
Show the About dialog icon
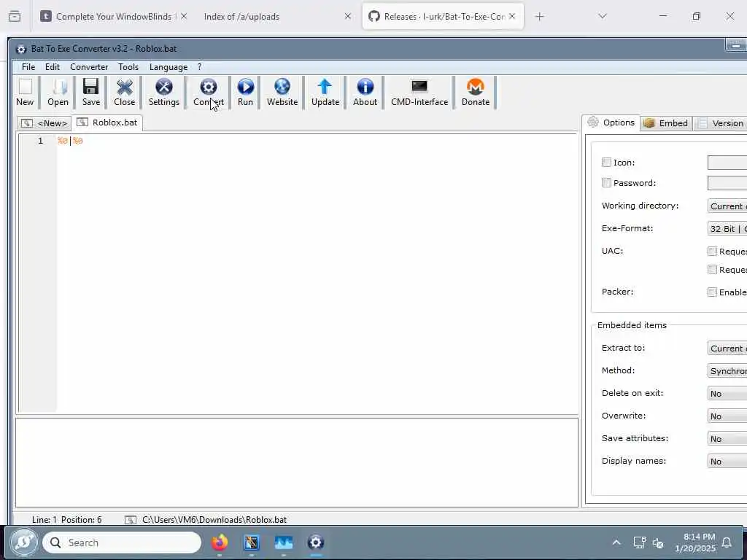pos(365,93)
